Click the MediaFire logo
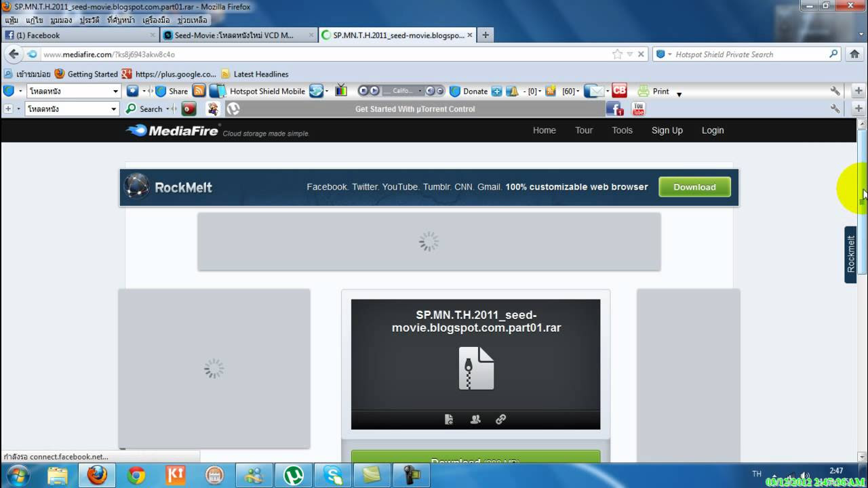Screen dimensions: 868x488 173,131
